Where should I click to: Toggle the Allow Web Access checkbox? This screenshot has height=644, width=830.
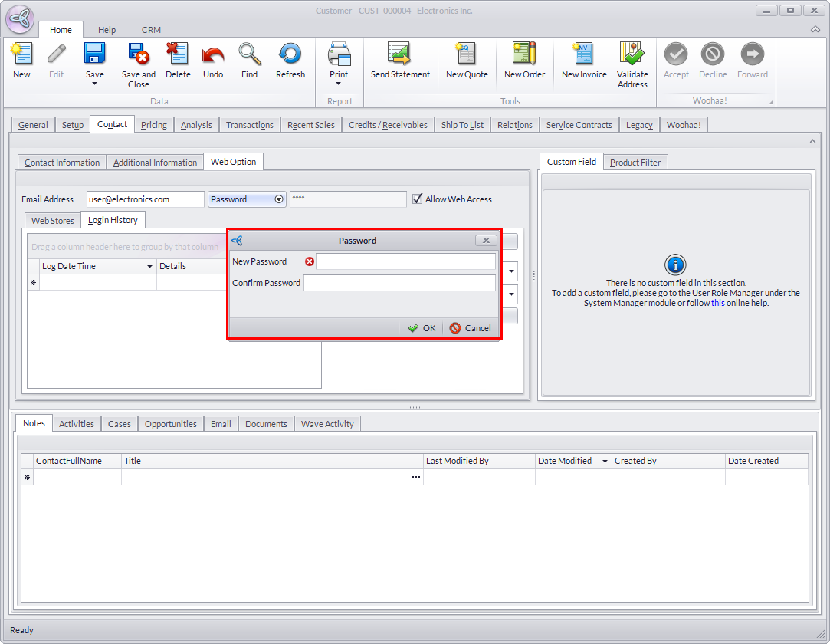[x=418, y=199]
